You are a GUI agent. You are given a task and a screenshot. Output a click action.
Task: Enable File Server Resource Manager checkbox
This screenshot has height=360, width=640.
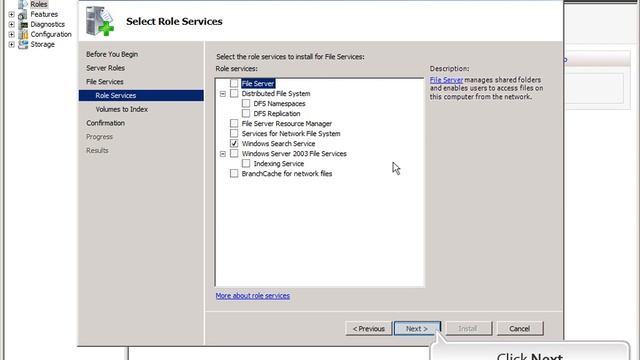tap(234, 123)
